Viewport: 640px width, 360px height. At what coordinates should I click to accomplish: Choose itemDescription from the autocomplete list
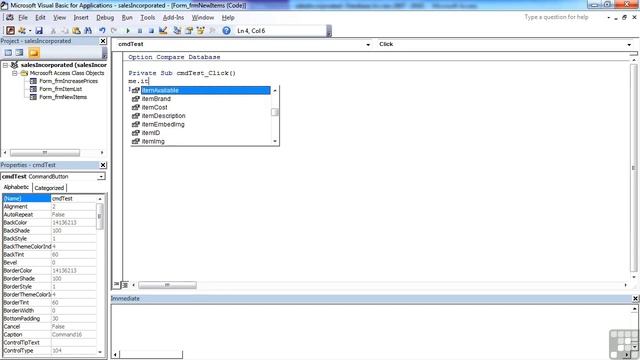(x=201, y=116)
